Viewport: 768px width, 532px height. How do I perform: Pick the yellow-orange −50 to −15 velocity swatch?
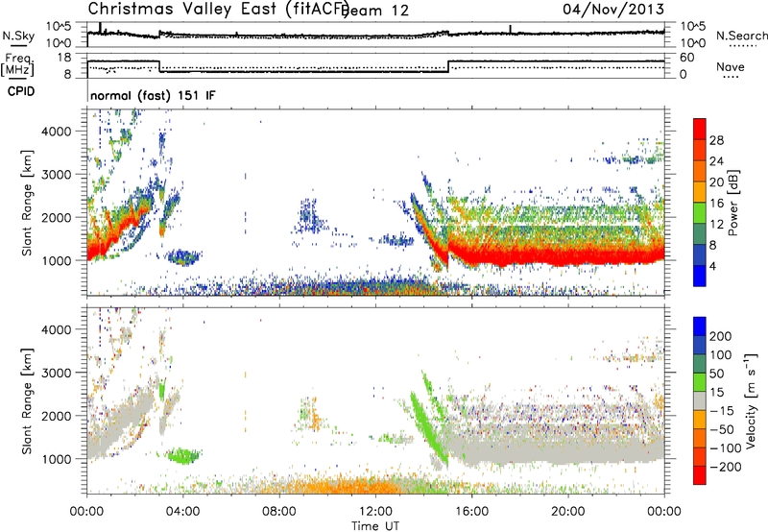[700, 420]
